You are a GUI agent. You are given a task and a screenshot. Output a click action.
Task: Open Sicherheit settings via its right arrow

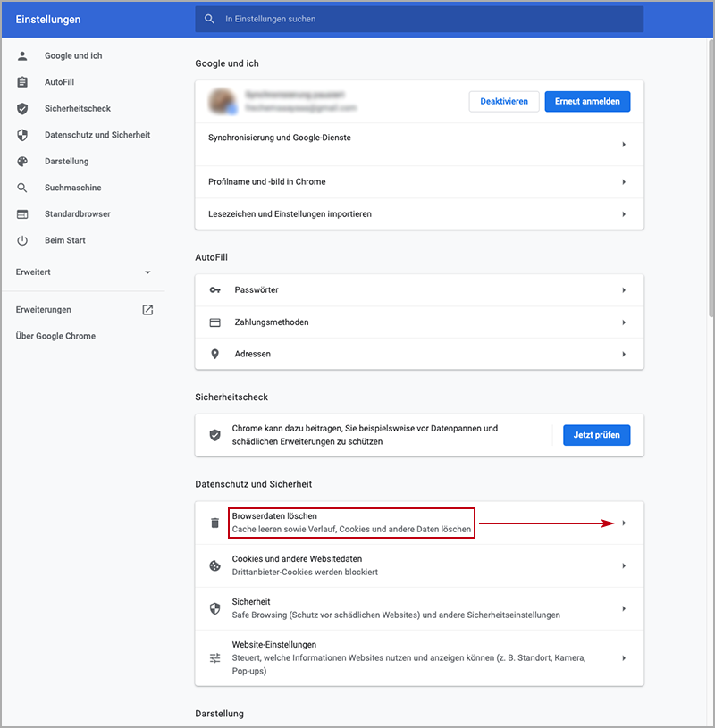click(x=624, y=608)
